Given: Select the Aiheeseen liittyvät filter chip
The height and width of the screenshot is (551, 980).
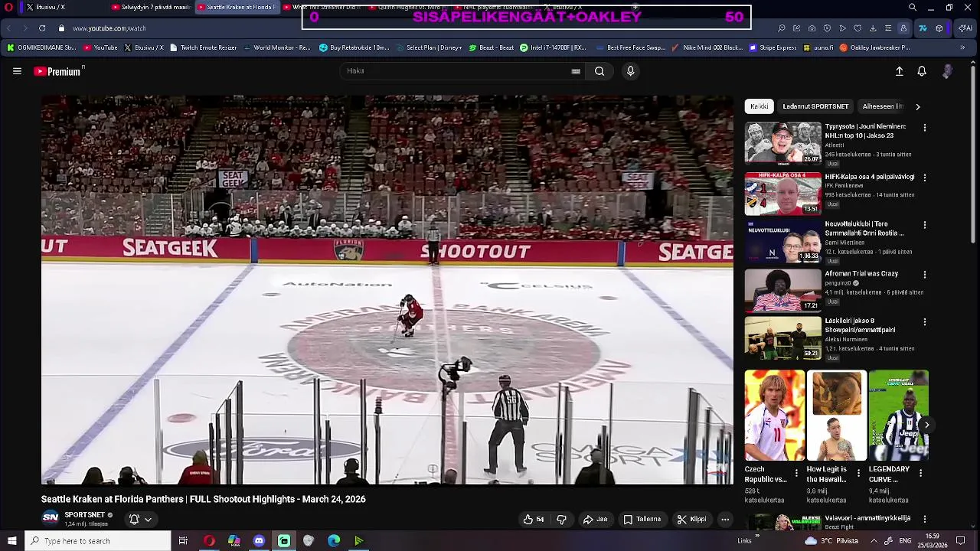Looking at the screenshot, I should pyautogui.click(x=883, y=106).
